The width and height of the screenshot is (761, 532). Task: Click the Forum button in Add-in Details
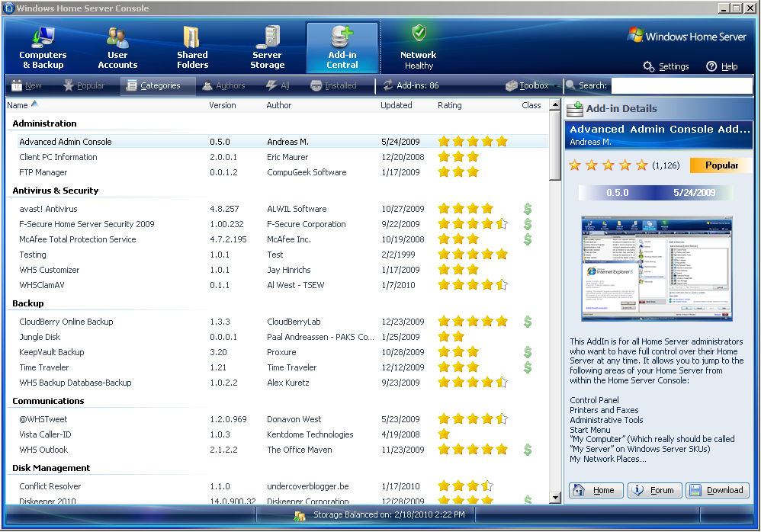pos(655,490)
